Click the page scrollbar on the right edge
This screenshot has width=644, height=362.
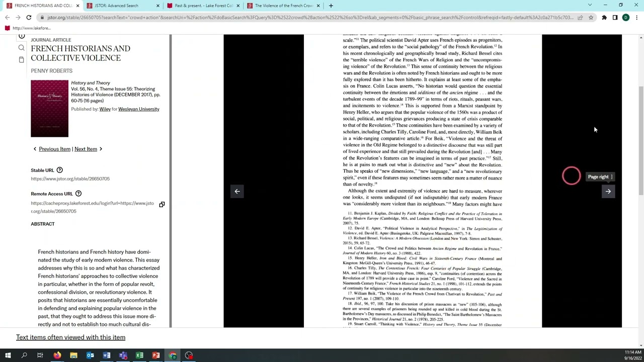pos(640,141)
